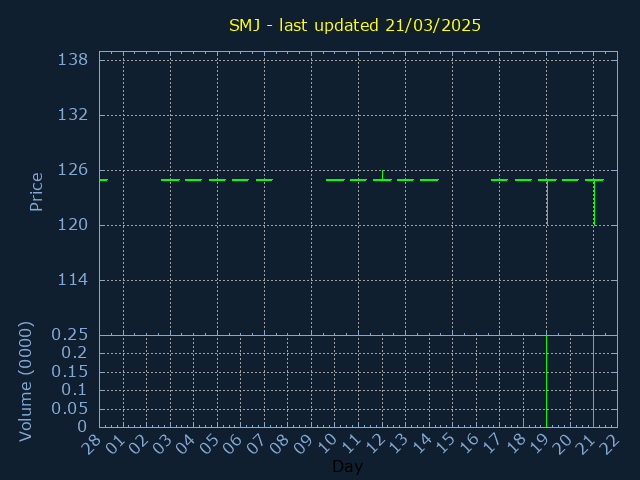This screenshot has width=640, height=480.
Task: Click day label 10 on the x-axis
Action: 327,443
